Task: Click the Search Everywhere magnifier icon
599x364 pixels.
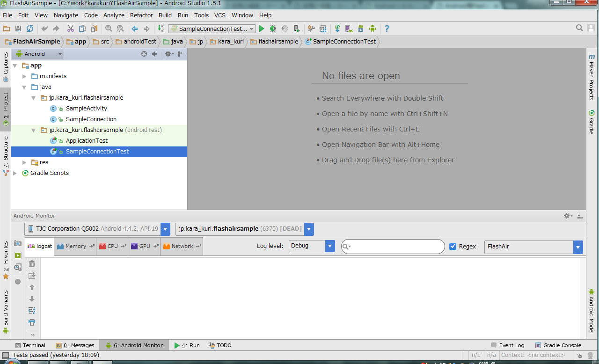Action: [x=579, y=28]
